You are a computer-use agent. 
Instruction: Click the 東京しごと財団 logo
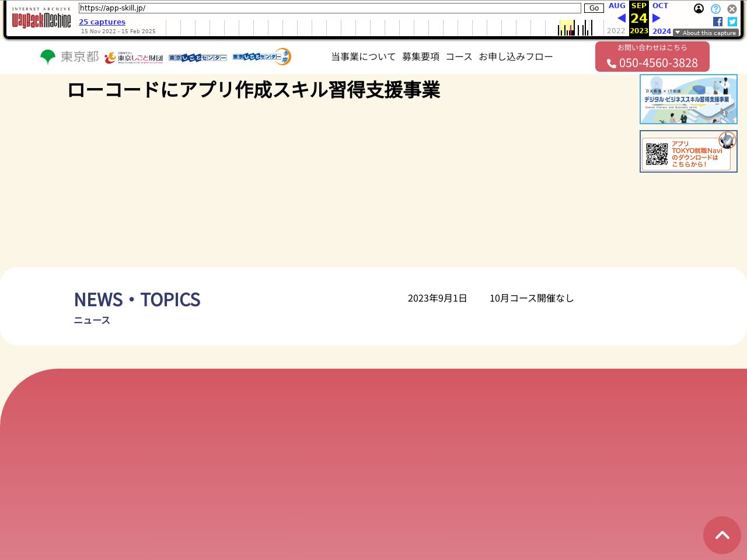pyautogui.click(x=134, y=57)
